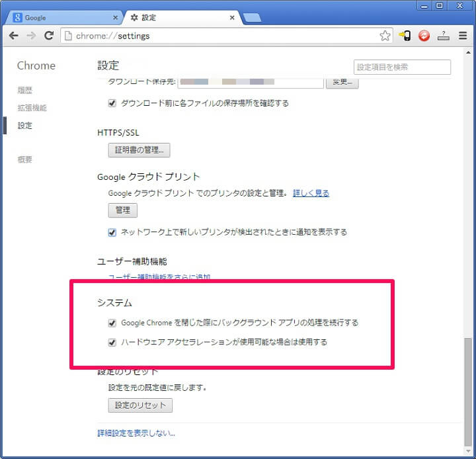Toggle new printer notification checkbox
Image resolution: width=476 pixels, height=459 pixels.
pos(112,232)
